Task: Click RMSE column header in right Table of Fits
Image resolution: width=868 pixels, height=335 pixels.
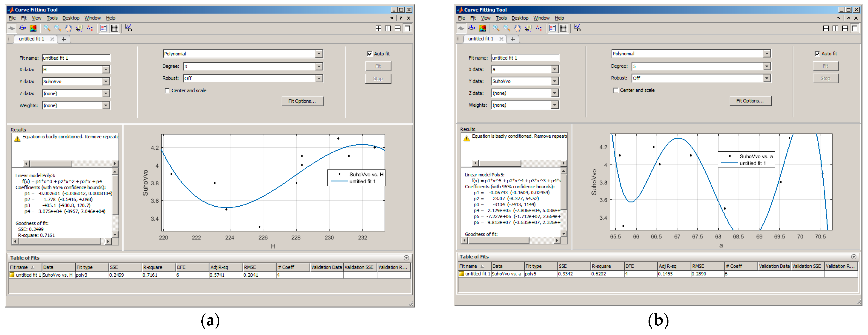Action: pyautogui.click(x=707, y=266)
